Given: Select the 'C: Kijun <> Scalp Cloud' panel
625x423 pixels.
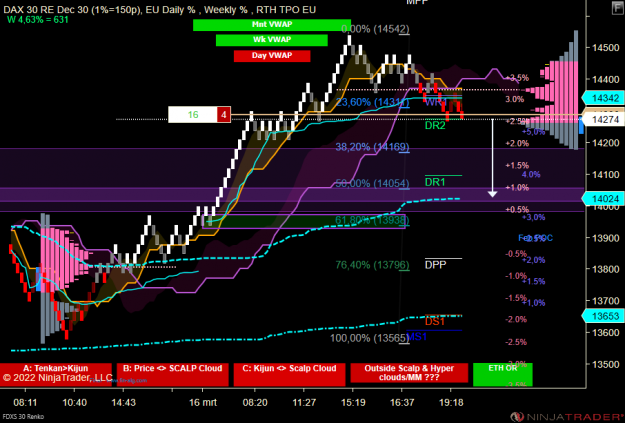Looking at the screenshot, I should click(x=289, y=374).
